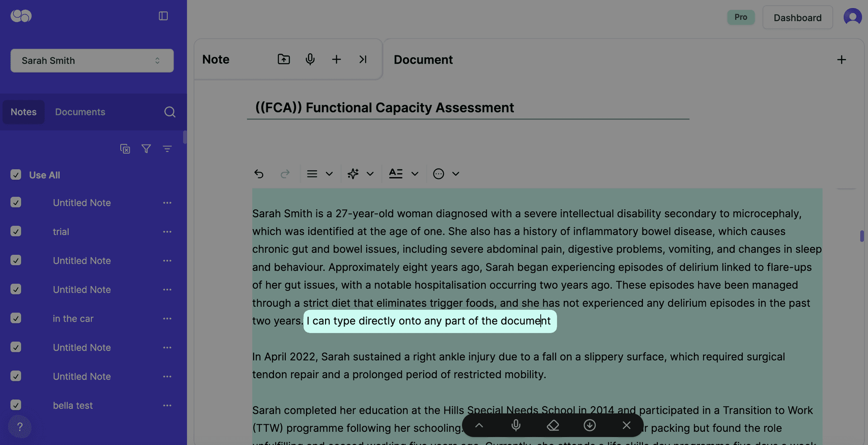
Task: Uncheck the Use All checkbox
Action: [x=16, y=175]
